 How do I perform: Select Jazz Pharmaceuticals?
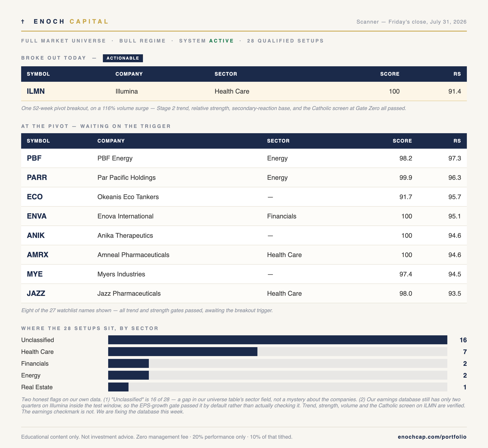(x=129, y=293)
